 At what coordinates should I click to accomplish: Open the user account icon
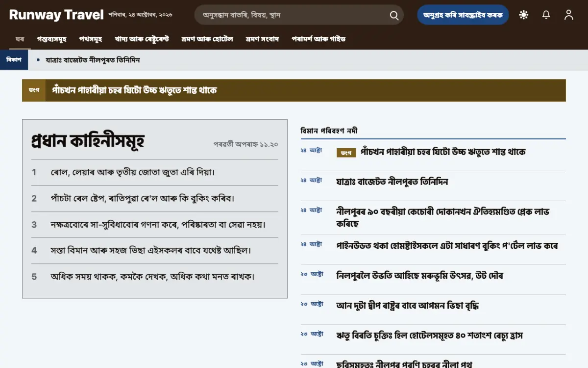569,15
